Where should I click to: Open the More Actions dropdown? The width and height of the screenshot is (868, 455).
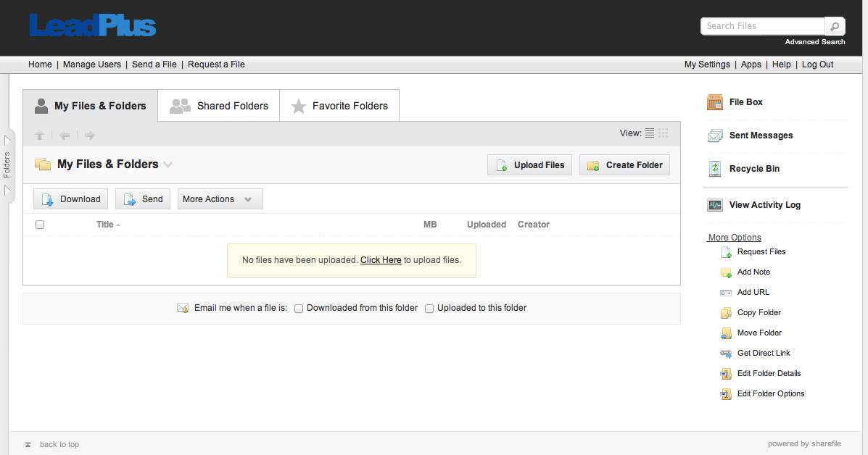point(220,199)
